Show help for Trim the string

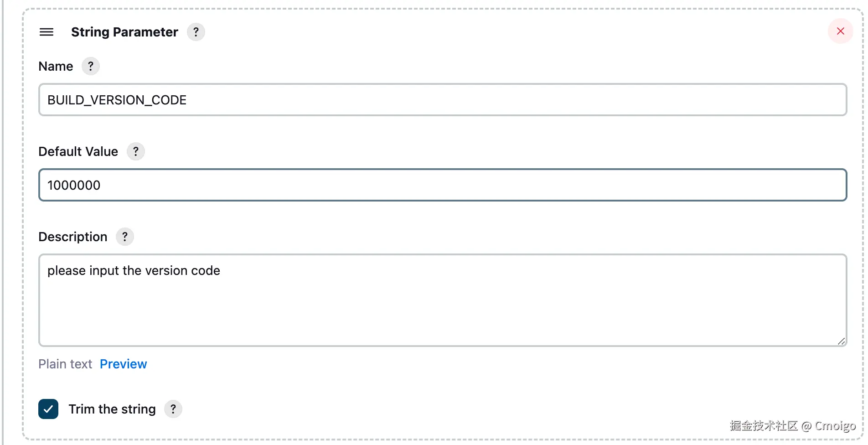point(173,409)
